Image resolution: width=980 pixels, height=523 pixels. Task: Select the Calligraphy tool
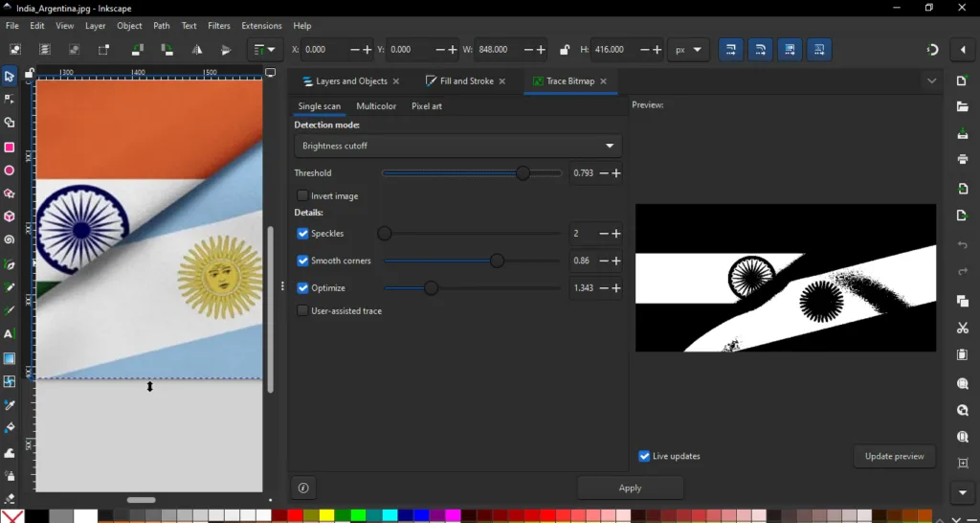click(10, 310)
